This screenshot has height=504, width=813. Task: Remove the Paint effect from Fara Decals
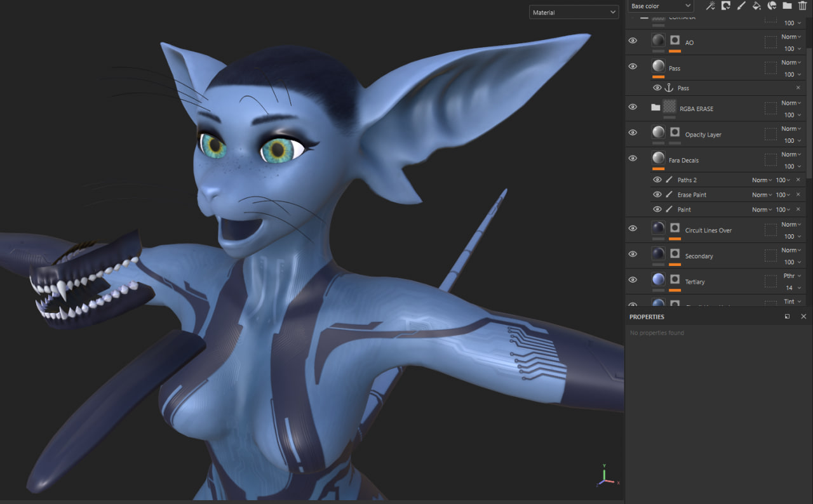(x=798, y=209)
